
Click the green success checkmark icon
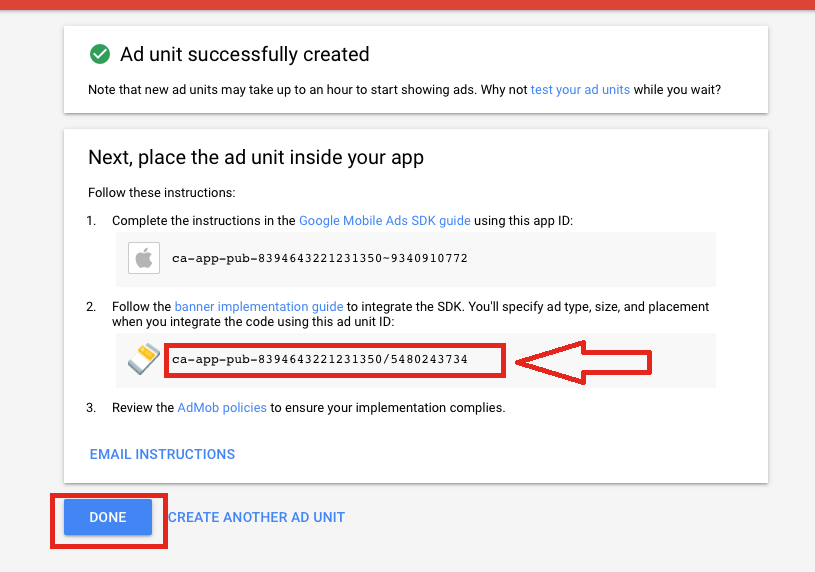pos(100,54)
